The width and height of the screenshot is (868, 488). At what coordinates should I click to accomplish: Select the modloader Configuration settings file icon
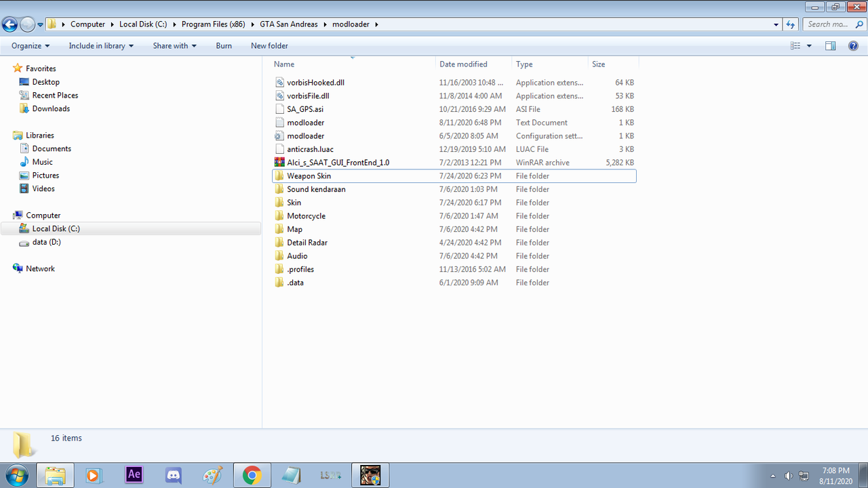coord(279,136)
